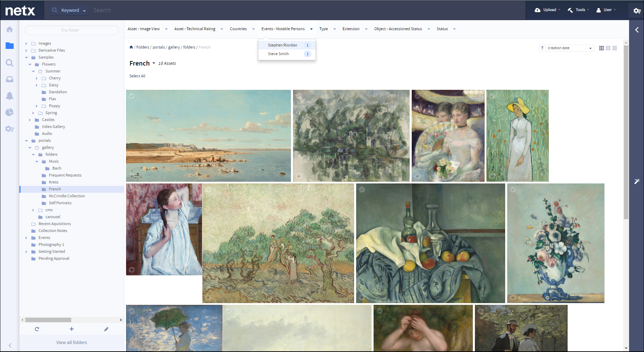The image size is (644, 352).
Task: Choose Steve Smith in filter list
Action: pyautogui.click(x=287, y=54)
